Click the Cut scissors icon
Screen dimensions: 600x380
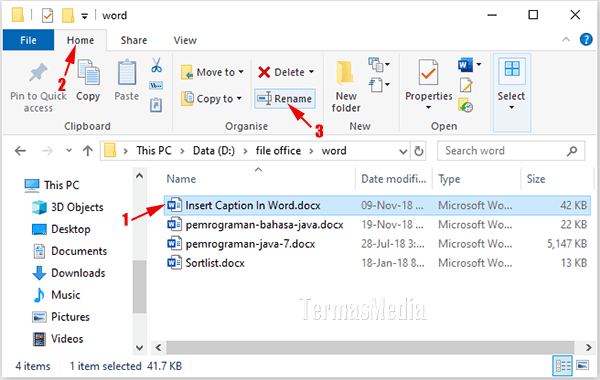coord(156,65)
